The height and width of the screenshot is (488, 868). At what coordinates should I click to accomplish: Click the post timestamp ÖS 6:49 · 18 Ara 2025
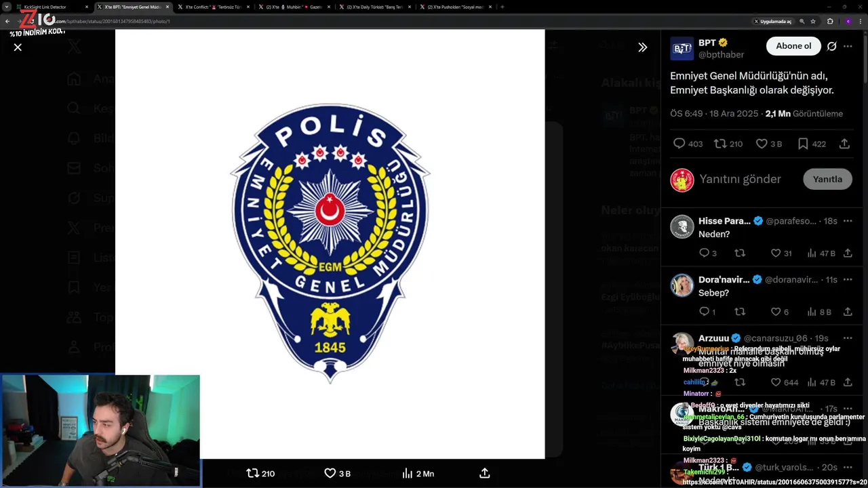713,114
